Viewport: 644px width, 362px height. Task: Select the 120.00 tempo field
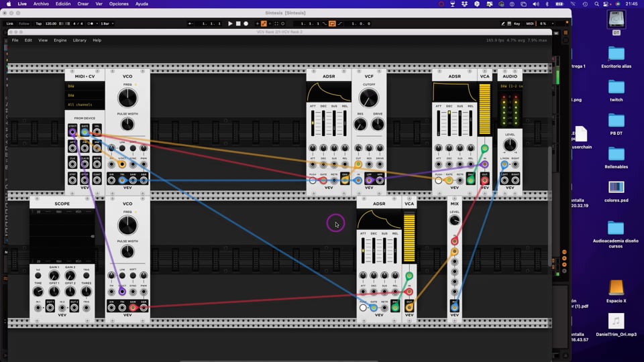pyautogui.click(x=51, y=24)
